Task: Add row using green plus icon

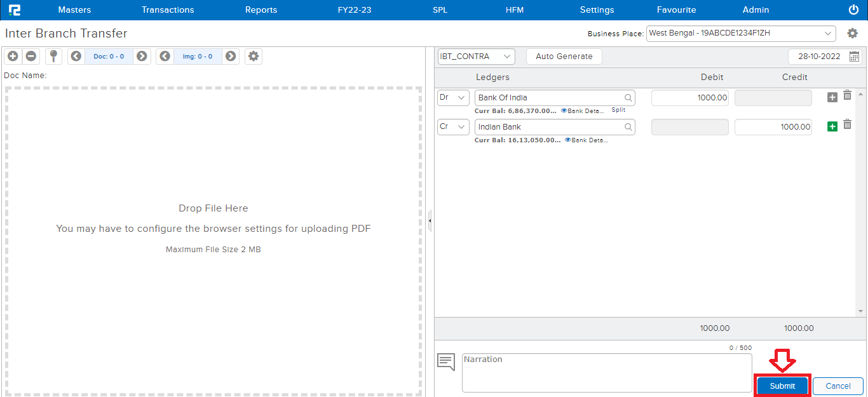Action: [832, 126]
